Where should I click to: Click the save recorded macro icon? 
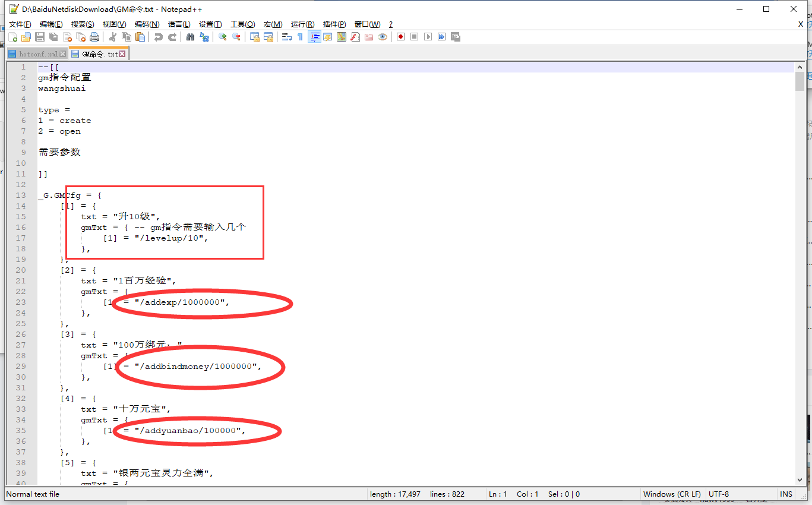click(456, 37)
